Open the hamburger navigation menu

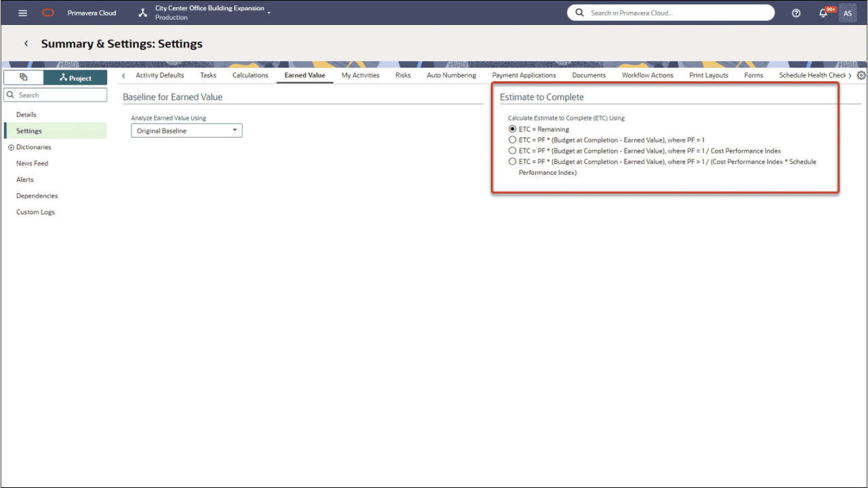coord(22,13)
